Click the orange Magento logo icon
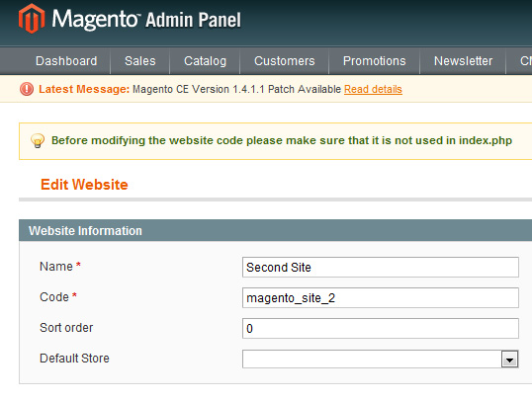 click(x=32, y=19)
